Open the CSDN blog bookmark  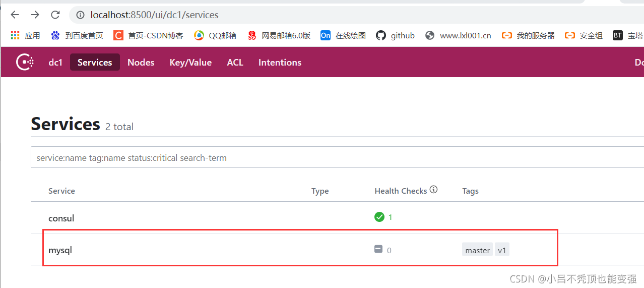(x=148, y=35)
